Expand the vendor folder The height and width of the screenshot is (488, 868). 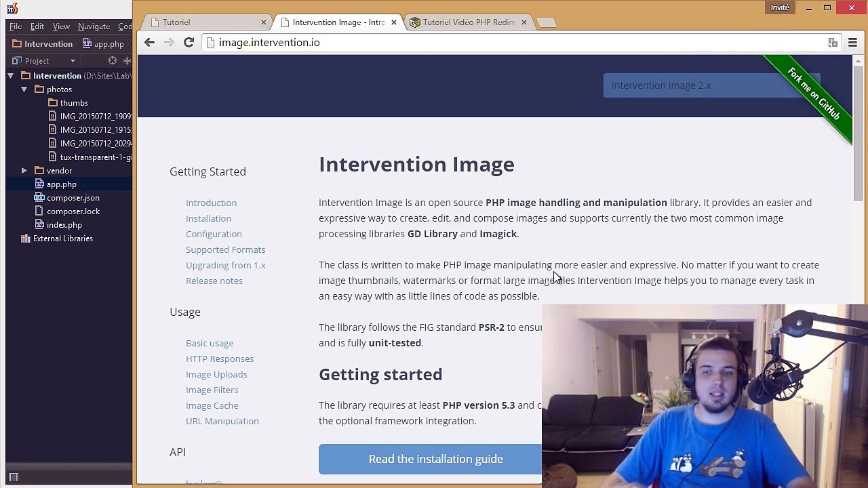[x=24, y=170]
